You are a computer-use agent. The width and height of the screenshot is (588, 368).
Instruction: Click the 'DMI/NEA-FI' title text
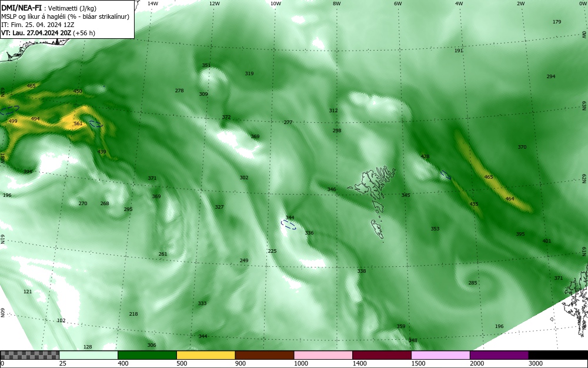pyautogui.click(x=21, y=8)
